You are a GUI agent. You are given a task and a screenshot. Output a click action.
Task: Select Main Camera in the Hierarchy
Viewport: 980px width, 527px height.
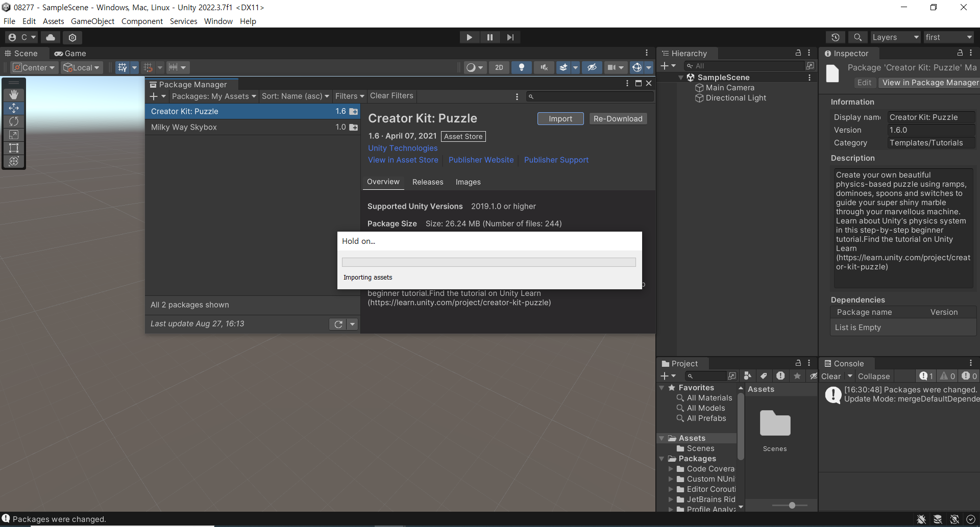(x=730, y=88)
